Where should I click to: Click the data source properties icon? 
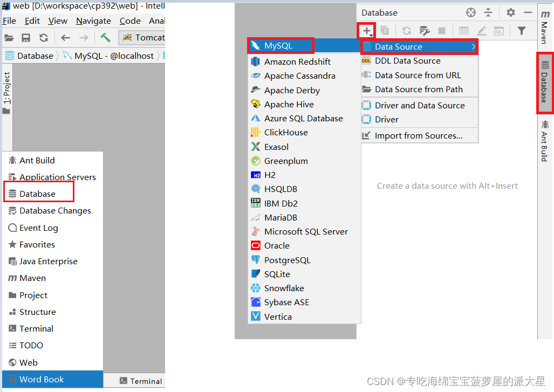point(425,31)
